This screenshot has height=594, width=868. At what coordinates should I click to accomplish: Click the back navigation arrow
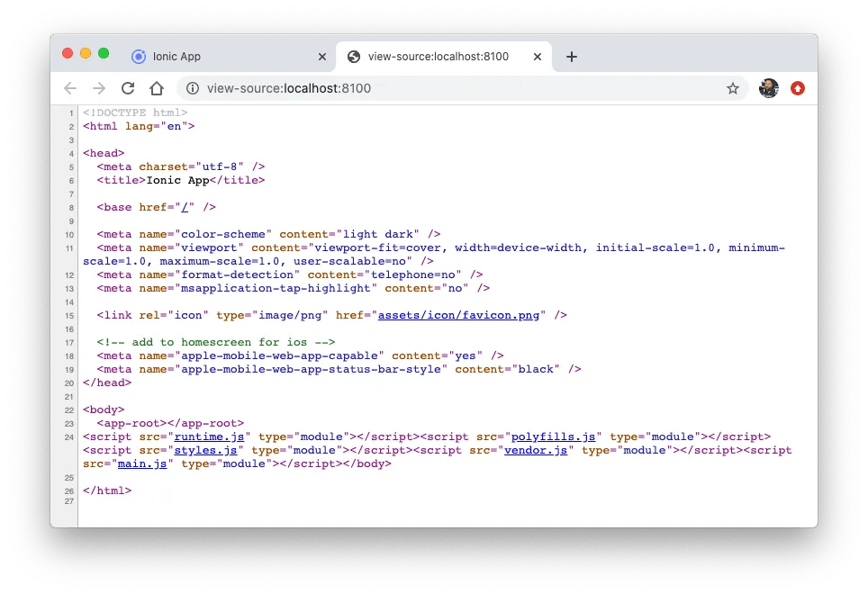pos(69,88)
